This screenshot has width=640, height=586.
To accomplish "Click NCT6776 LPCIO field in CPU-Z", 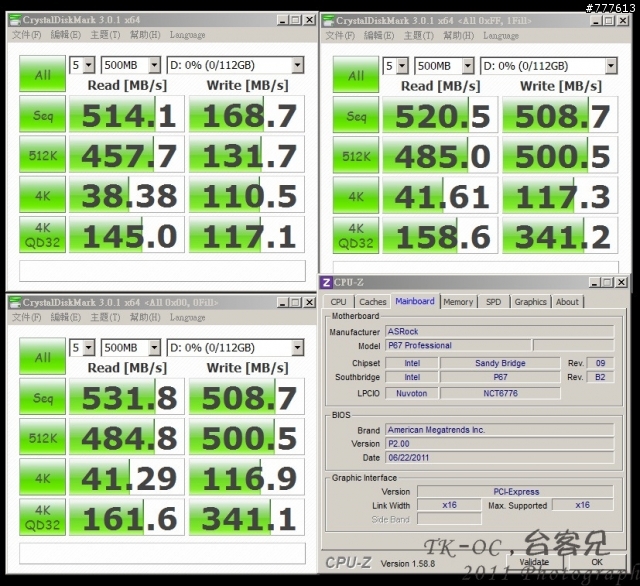I will (x=500, y=393).
